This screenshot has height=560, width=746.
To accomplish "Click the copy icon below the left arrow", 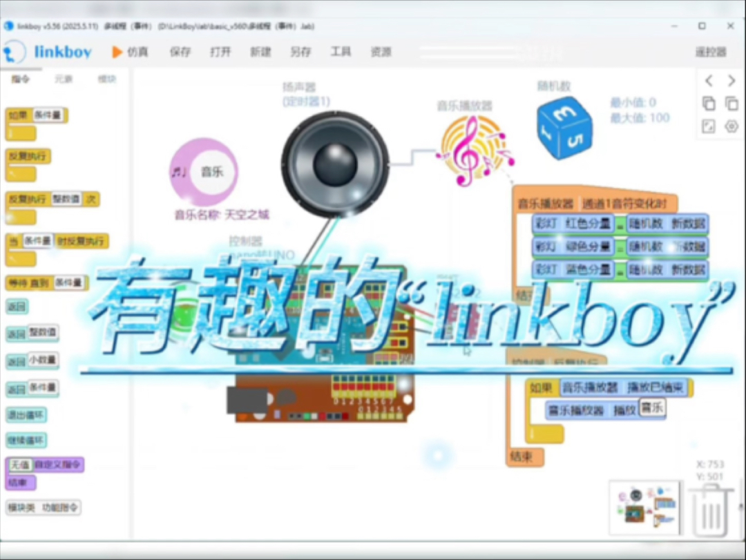I will tap(709, 104).
